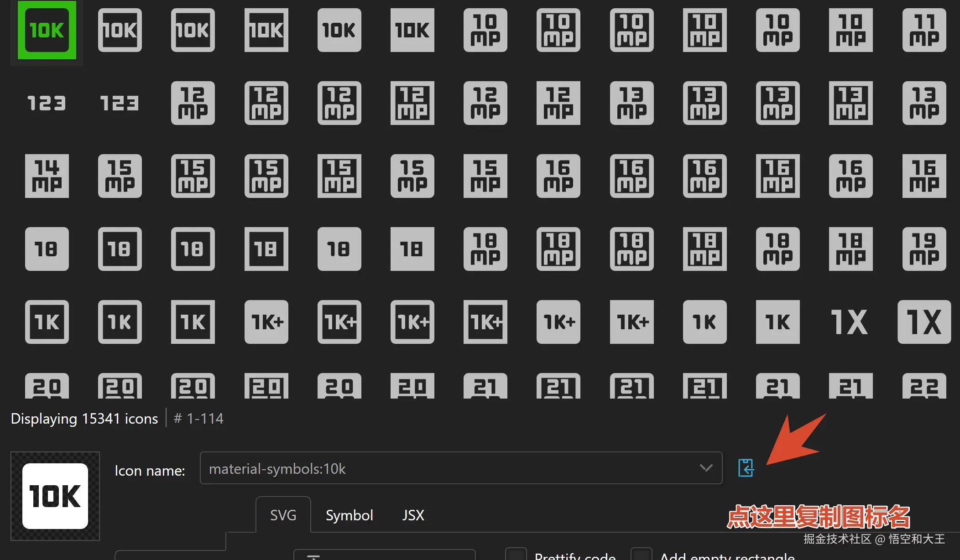Select the highlighted green 10K icon
Screen dimensions: 960x560
tap(47, 30)
